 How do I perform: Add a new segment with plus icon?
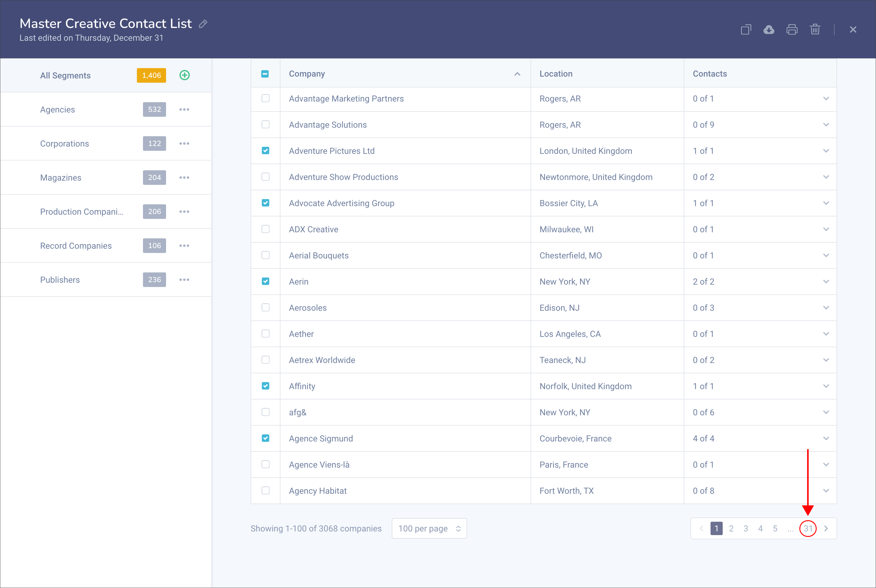[185, 75]
